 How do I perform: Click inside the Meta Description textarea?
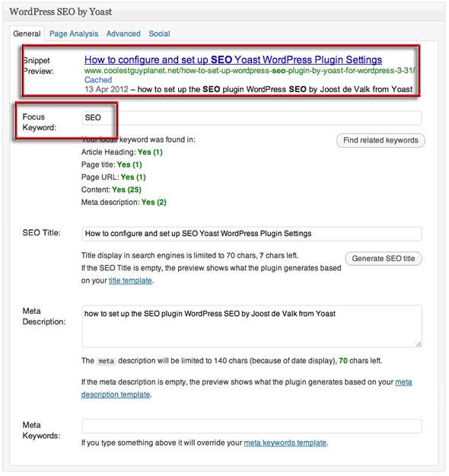[251, 326]
